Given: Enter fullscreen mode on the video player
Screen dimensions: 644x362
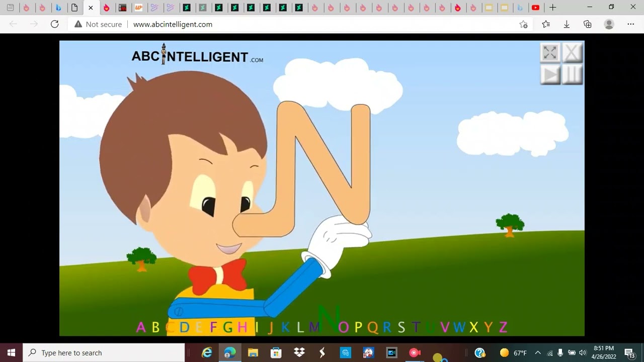Looking at the screenshot, I should 550,52.
